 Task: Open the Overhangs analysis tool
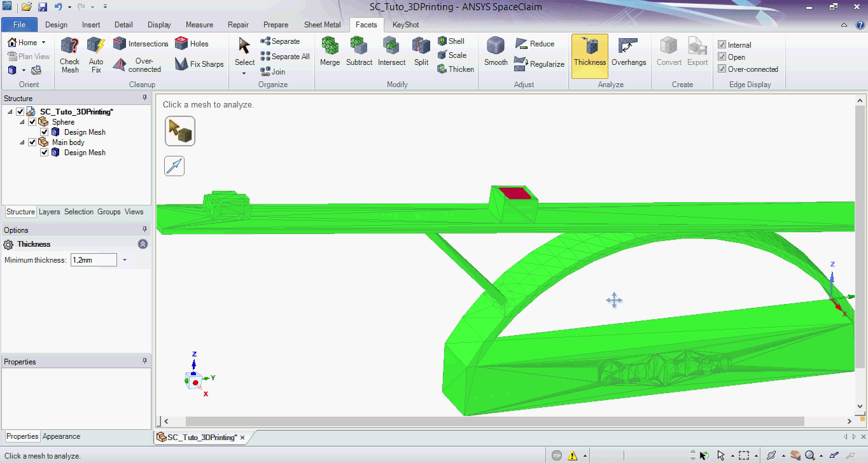pyautogui.click(x=628, y=47)
